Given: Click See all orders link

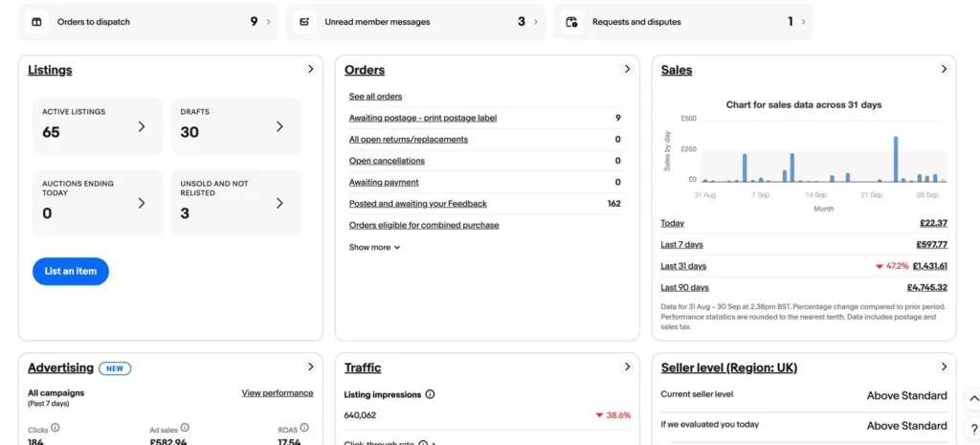Looking at the screenshot, I should coord(375,97).
